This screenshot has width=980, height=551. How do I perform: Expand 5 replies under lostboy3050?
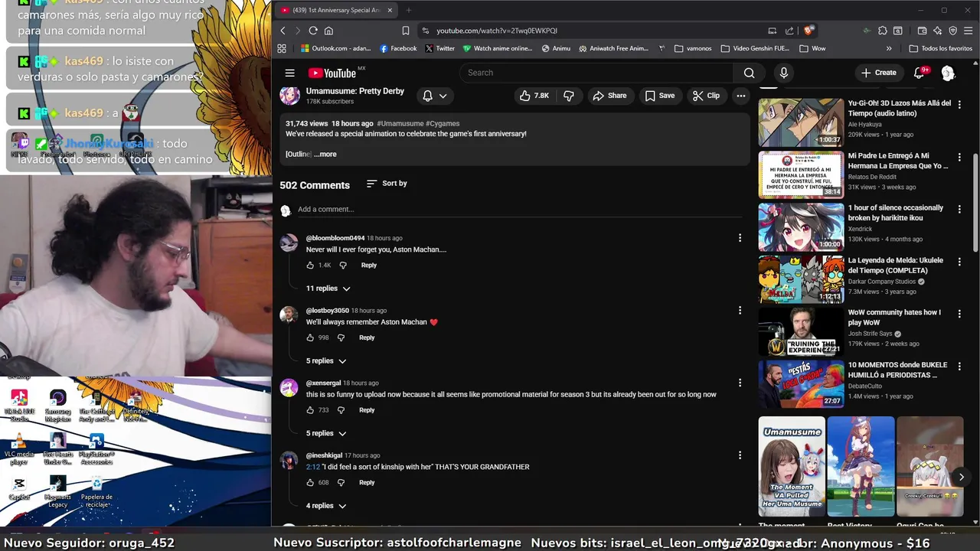click(x=326, y=361)
